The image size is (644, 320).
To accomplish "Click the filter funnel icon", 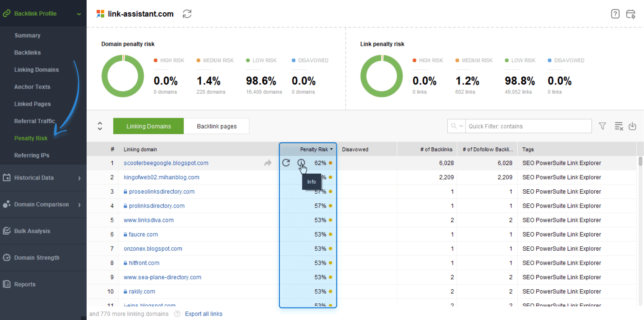I will (603, 126).
